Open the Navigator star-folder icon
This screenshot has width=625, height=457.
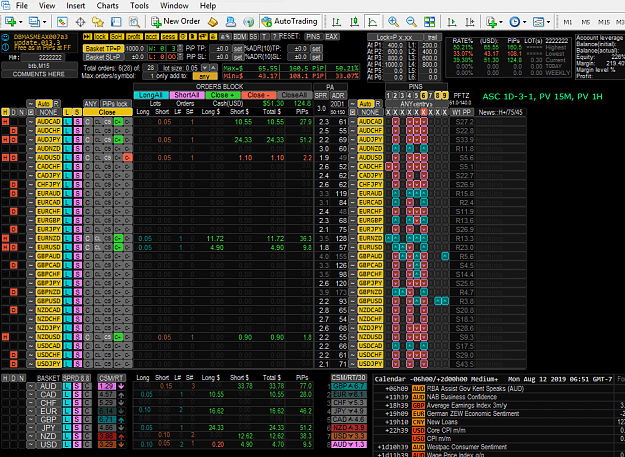(98, 22)
